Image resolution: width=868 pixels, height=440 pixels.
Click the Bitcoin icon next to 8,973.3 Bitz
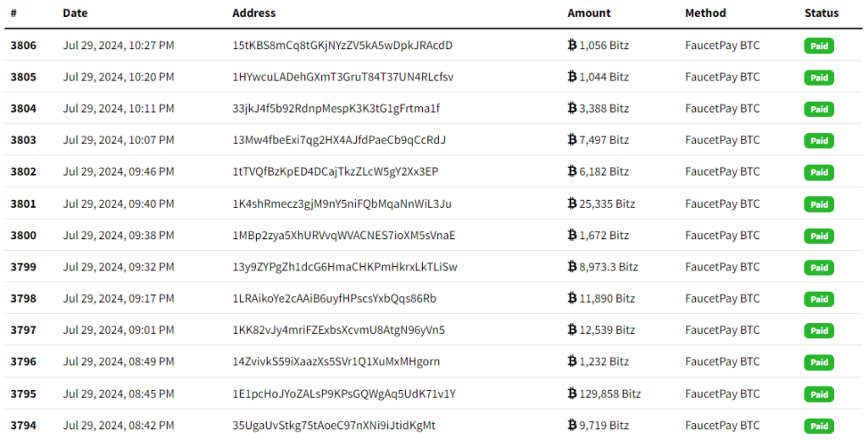pyautogui.click(x=572, y=267)
